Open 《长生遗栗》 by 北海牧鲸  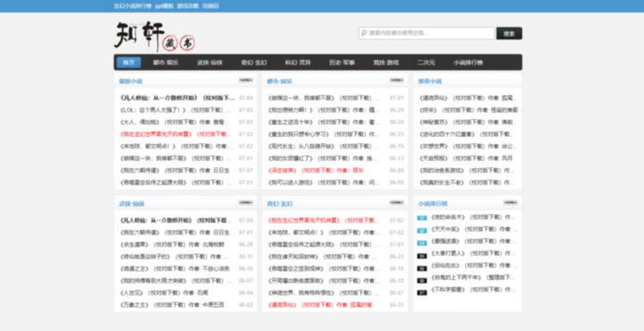(x=172, y=244)
